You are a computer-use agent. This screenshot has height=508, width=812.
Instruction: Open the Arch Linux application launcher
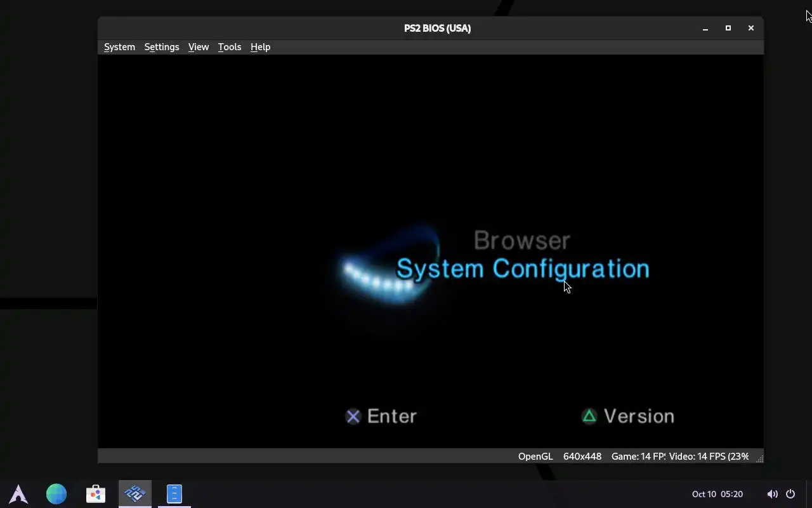[x=18, y=493]
